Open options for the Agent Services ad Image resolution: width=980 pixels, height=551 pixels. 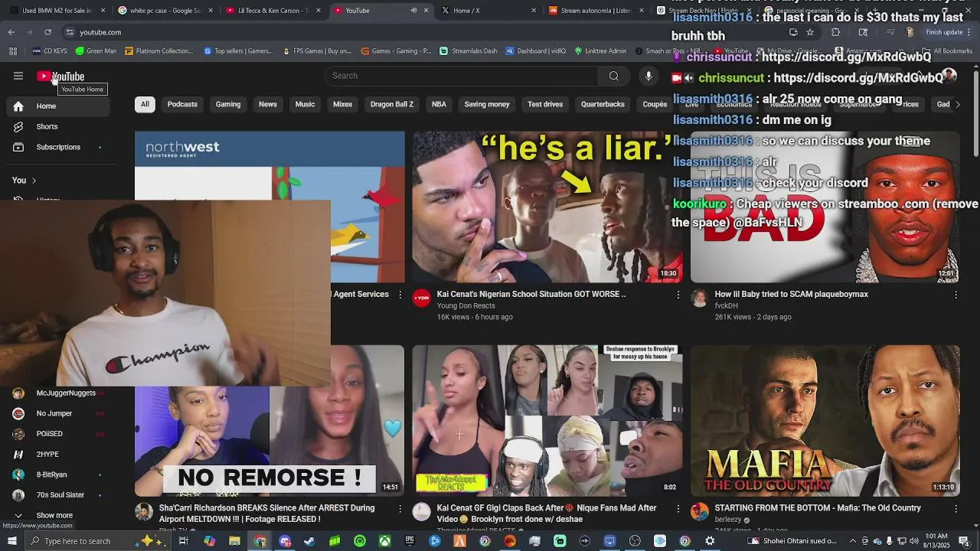[x=400, y=295]
